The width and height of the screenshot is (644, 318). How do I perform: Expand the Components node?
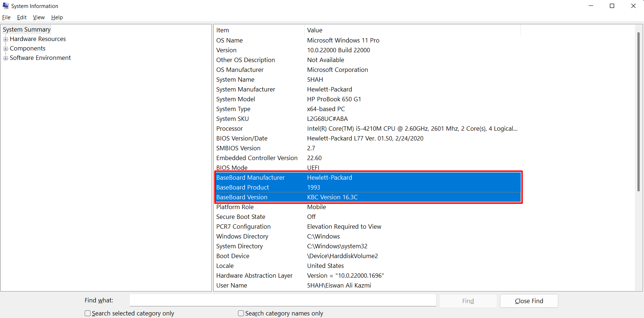(5, 49)
